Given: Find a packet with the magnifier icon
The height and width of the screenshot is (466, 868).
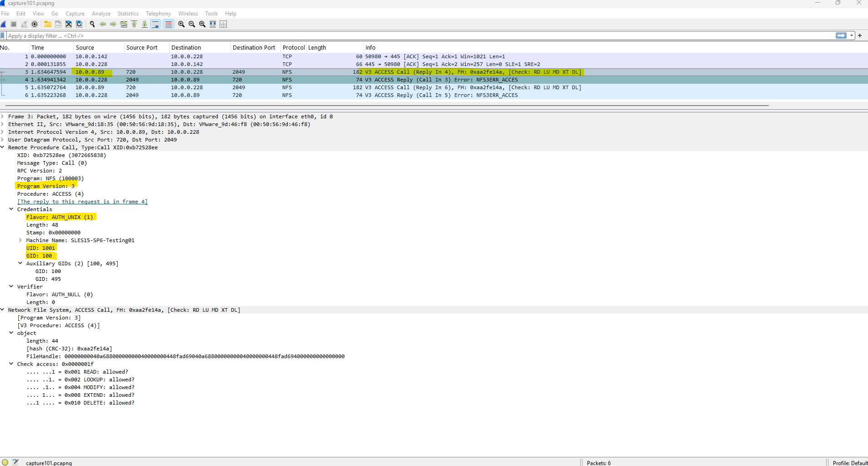Looking at the screenshot, I should 92,24.
